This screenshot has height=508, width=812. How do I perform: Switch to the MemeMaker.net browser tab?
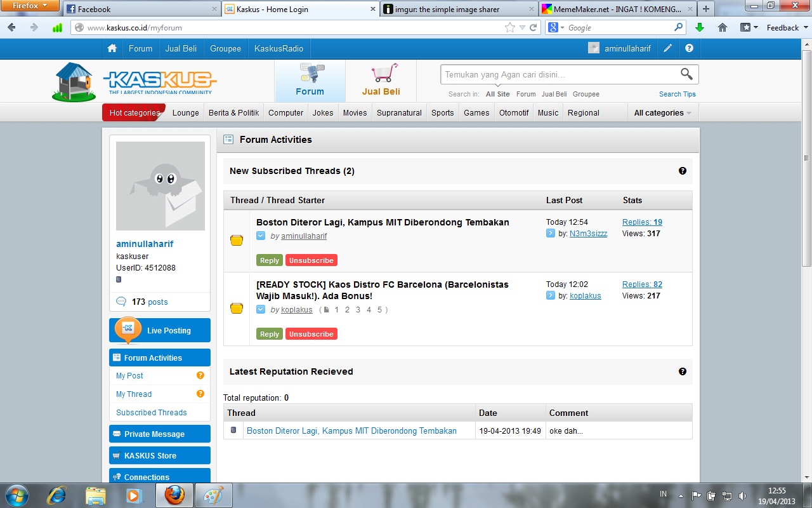617,10
